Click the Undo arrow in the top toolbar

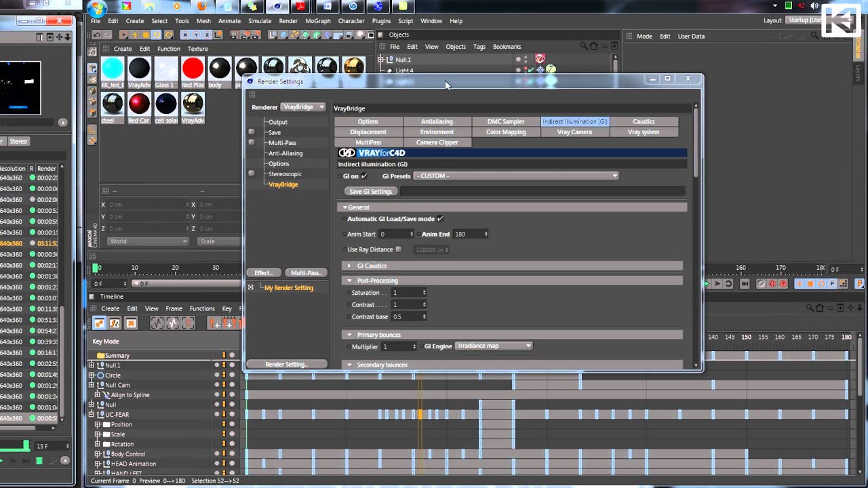(97, 35)
